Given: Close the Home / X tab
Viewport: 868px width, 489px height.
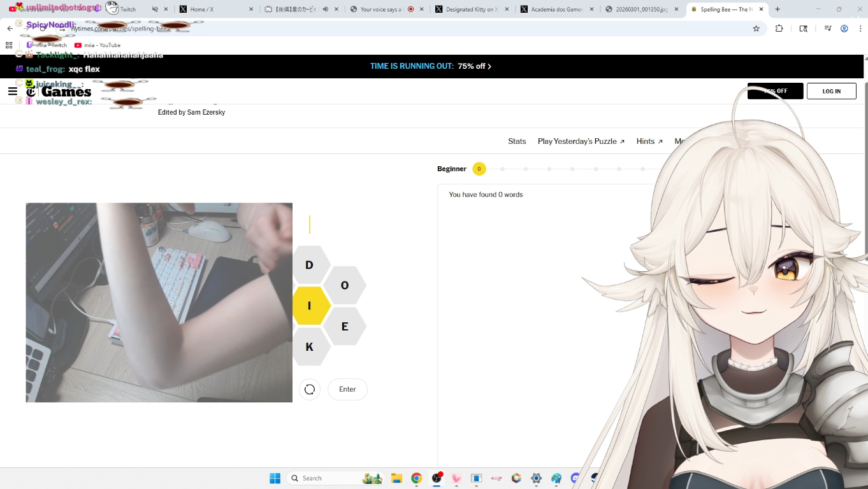Looking at the screenshot, I should click(251, 10).
